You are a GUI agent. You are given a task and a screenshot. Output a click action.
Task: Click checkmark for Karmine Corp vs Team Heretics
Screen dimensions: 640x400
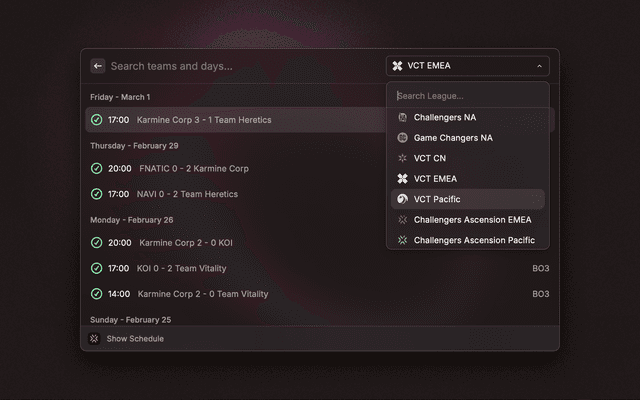click(97, 120)
